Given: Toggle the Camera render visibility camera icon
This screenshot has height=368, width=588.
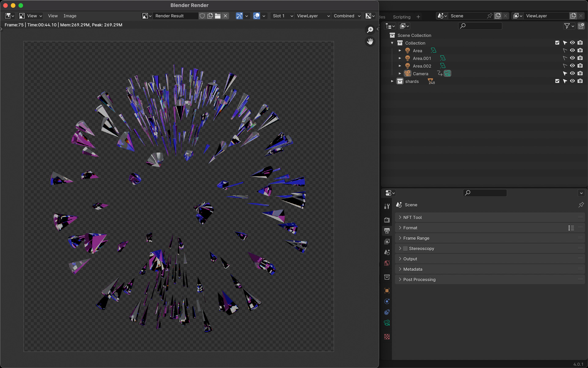Looking at the screenshot, I should tap(580, 73).
